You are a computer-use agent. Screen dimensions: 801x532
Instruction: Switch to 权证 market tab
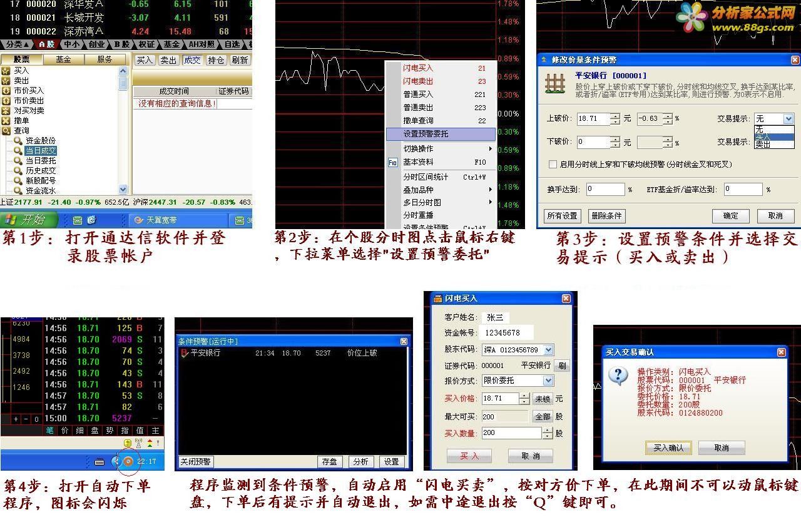click(x=147, y=44)
